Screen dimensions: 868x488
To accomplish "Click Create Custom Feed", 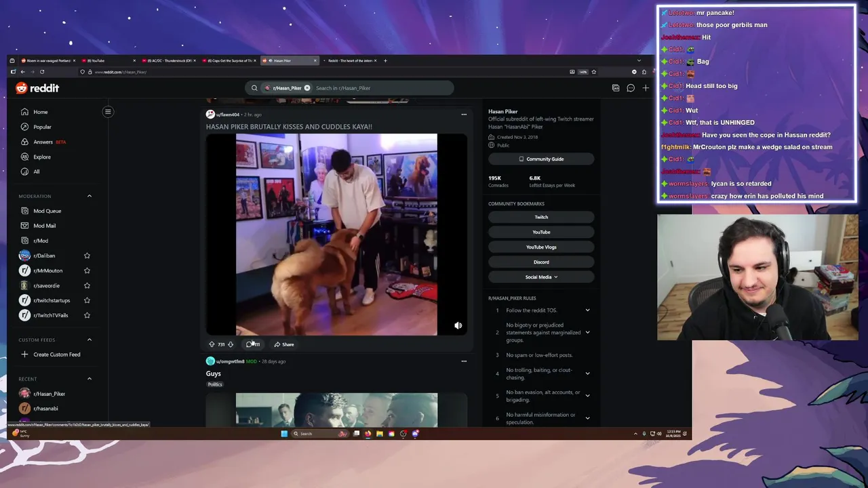I will click(51, 354).
